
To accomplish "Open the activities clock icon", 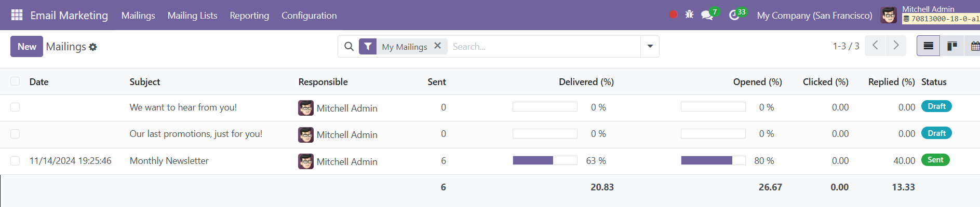I will tap(734, 15).
